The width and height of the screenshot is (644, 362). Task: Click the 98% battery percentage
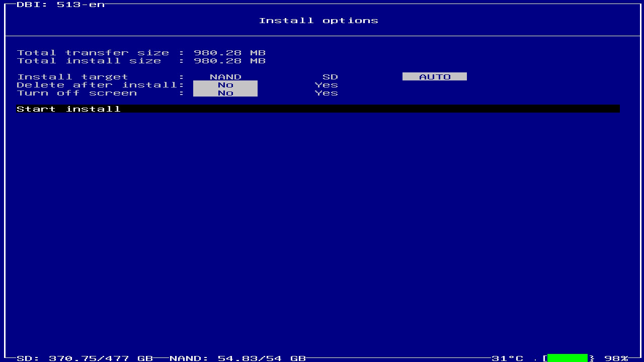(x=616, y=358)
